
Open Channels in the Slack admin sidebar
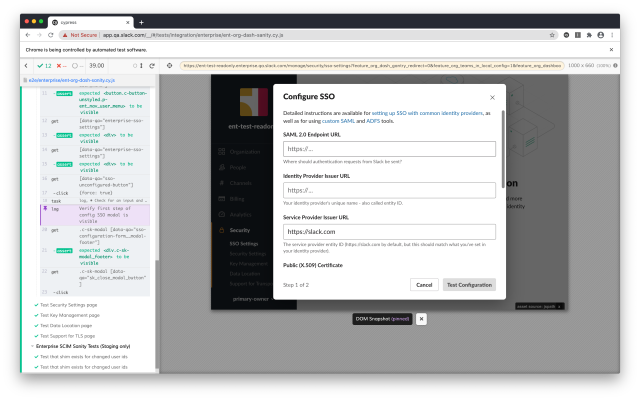coord(240,183)
